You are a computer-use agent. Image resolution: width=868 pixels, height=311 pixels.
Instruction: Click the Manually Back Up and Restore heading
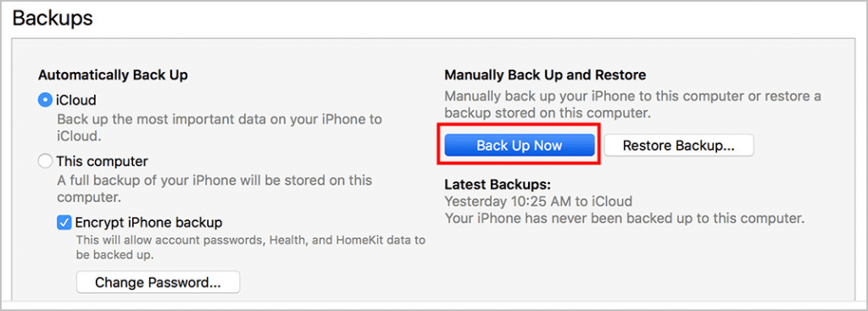pos(545,75)
